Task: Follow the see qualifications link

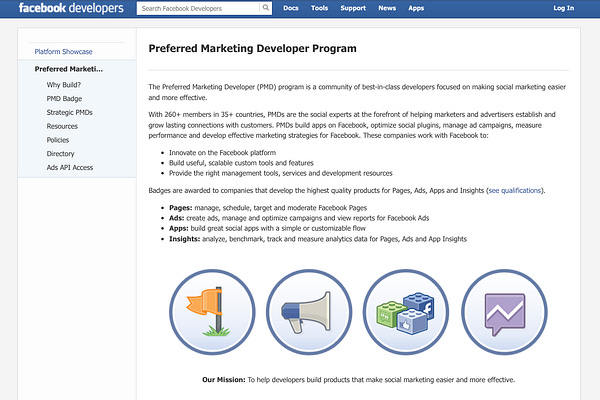Action: 515,191
